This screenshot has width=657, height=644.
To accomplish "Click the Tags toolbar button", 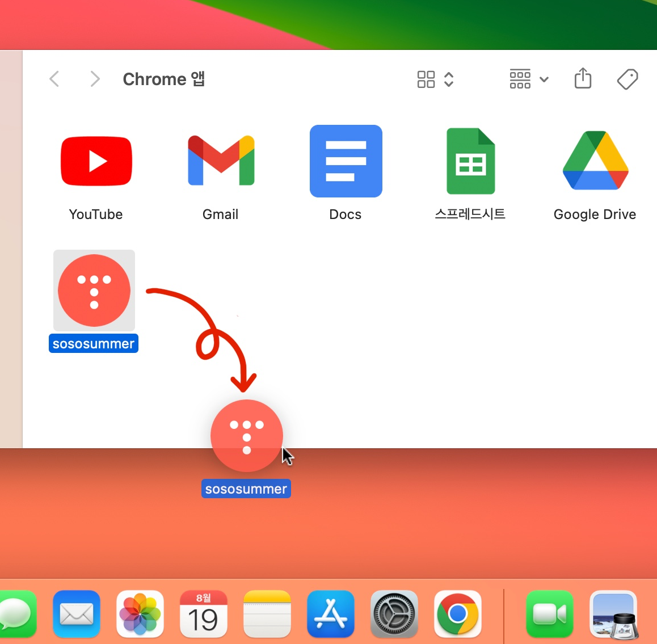I will (627, 79).
